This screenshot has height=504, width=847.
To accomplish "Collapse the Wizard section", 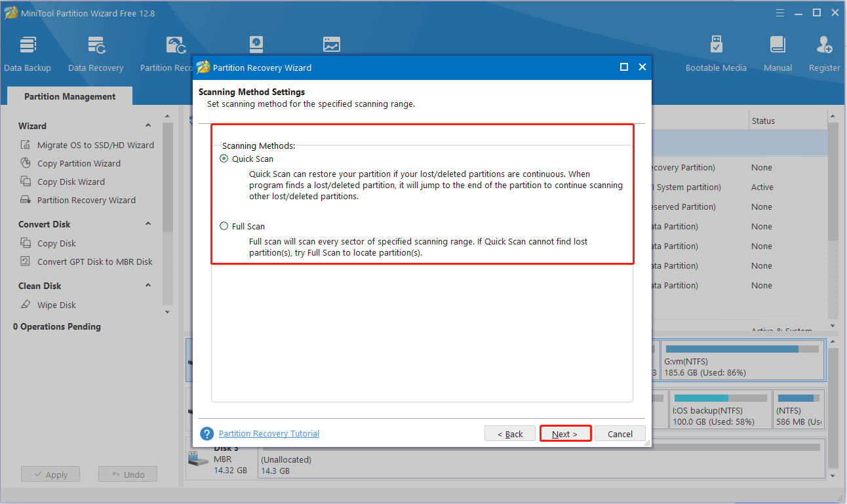I will tap(148, 126).
